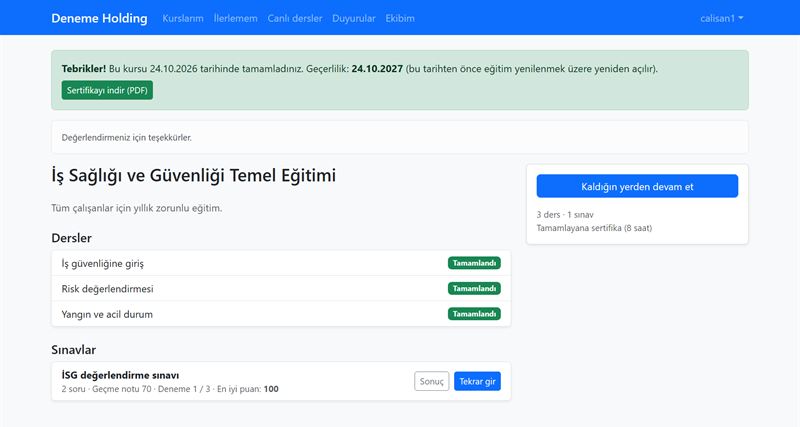Select Duyurular in the top navigation
The width and height of the screenshot is (800, 427).
(x=354, y=18)
